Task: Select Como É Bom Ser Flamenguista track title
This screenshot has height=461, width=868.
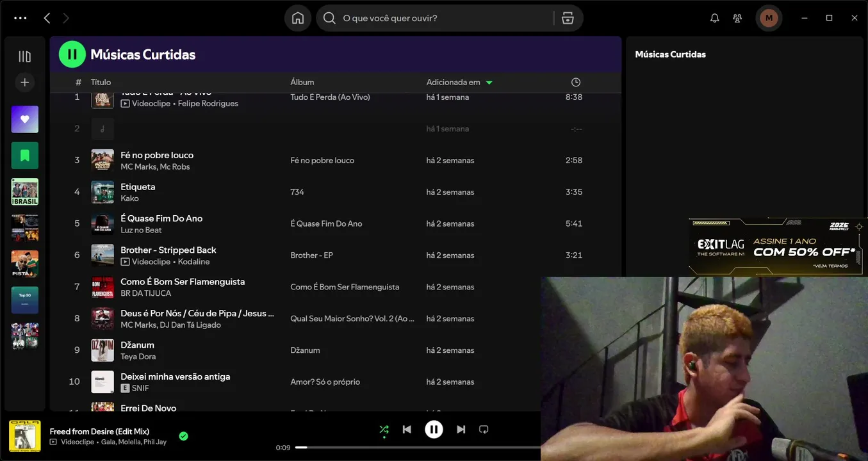Action: (x=183, y=282)
